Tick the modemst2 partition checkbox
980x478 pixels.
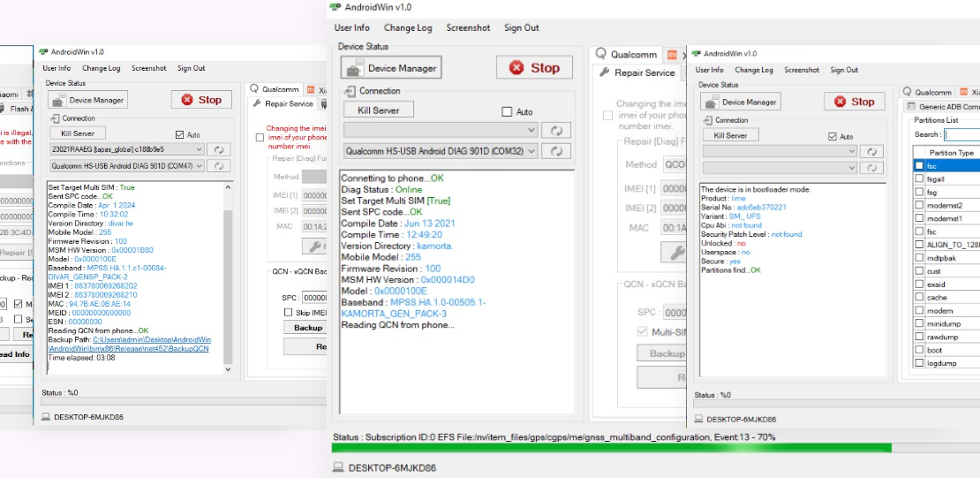coord(919,205)
